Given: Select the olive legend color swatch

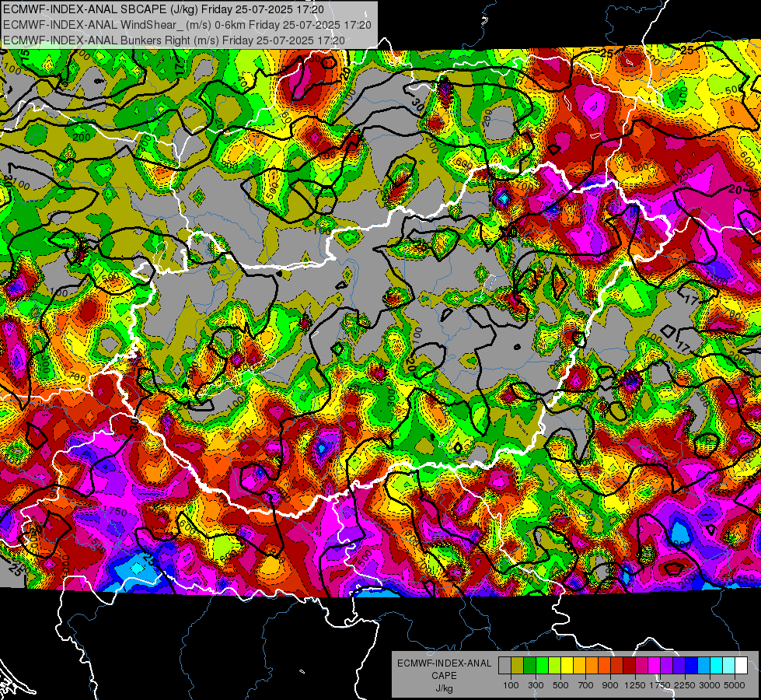Looking at the screenshot, I should 518,666.
